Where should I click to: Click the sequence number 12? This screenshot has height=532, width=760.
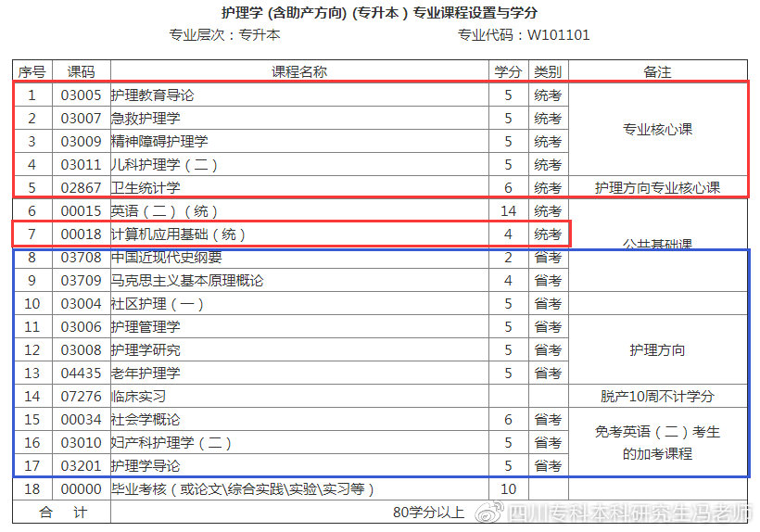pos(32,349)
